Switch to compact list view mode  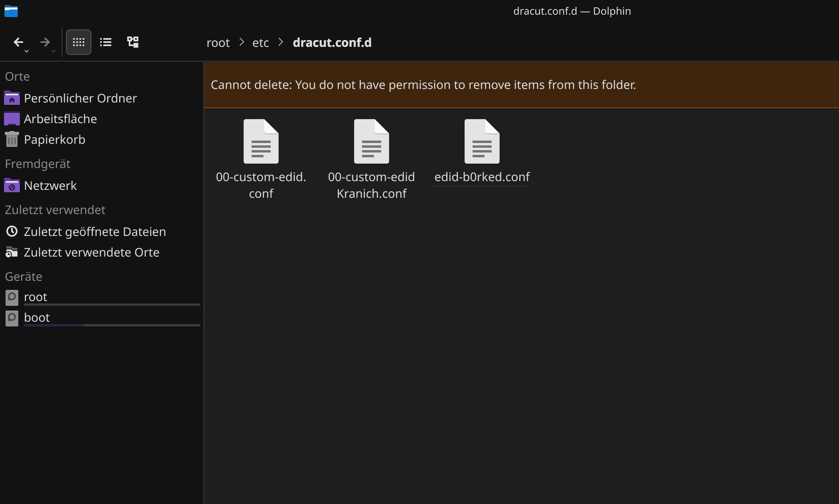pos(106,42)
